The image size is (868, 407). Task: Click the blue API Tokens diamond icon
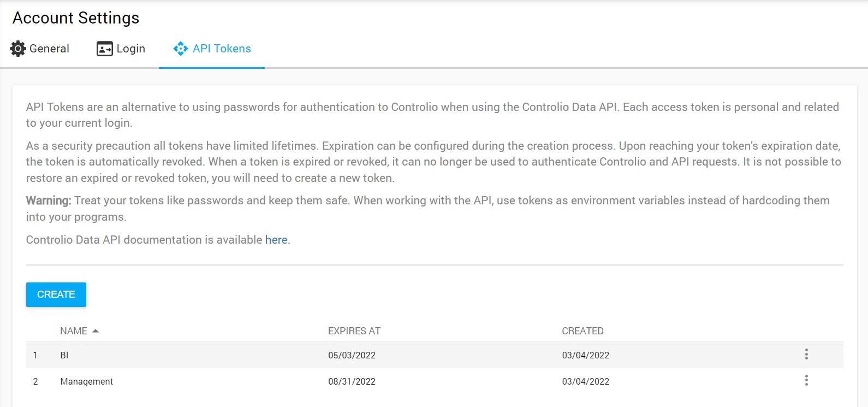pyautogui.click(x=181, y=49)
